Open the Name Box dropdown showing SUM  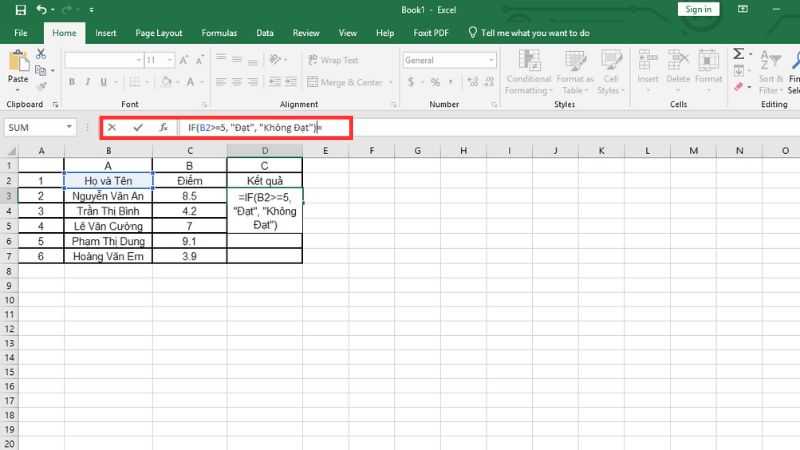tap(69, 127)
